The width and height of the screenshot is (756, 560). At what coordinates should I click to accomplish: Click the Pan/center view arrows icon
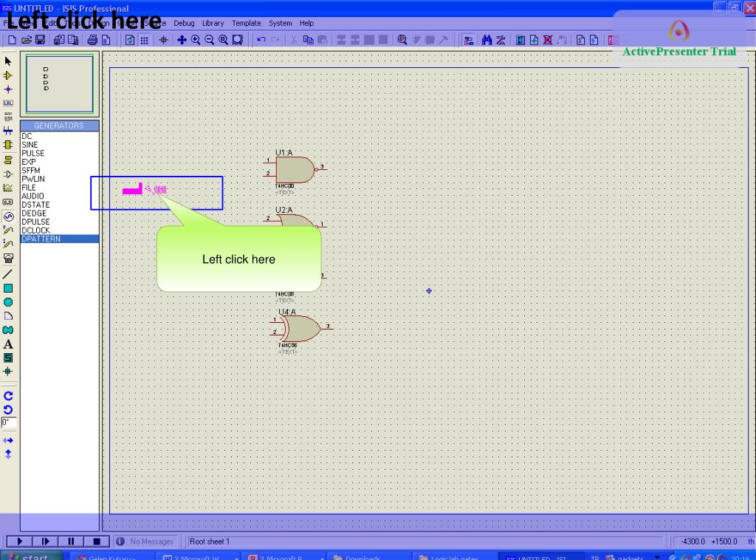(x=182, y=40)
